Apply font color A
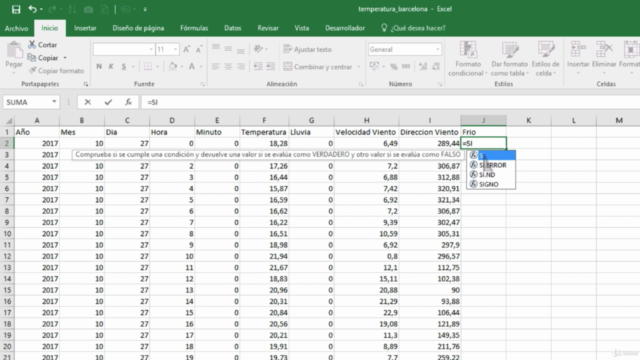 [x=192, y=67]
